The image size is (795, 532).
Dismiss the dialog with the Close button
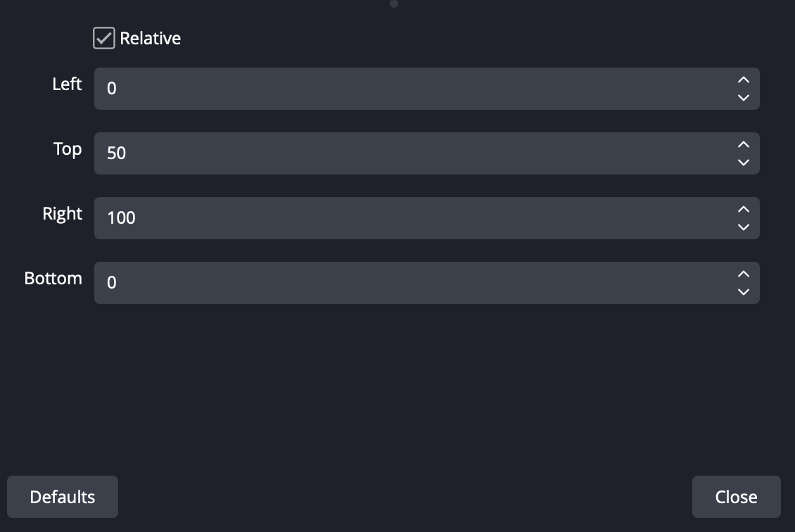click(736, 497)
